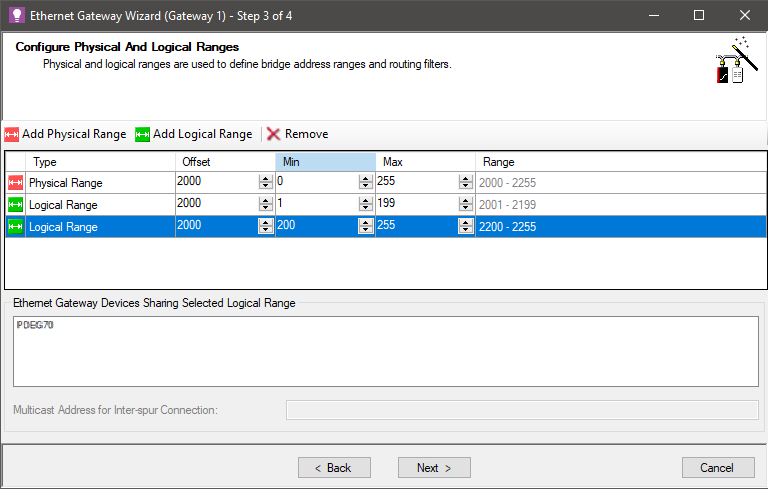Viewport: 768px width, 489px height.
Task: Cancel the Ethernet Gateway Wizard
Action: tap(718, 467)
